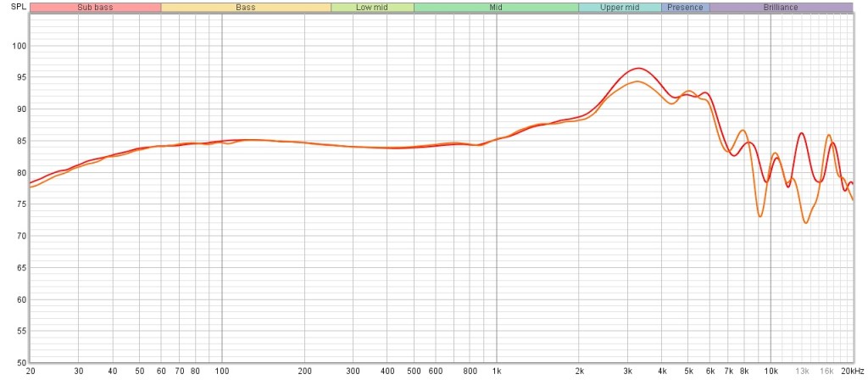This screenshot has width=868, height=380.
Task: Click the 13k frequency axis label
Action: tap(802, 372)
